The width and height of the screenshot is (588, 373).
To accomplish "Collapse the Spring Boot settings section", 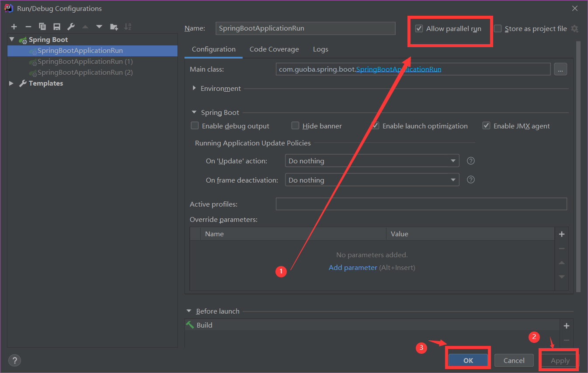I will pyautogui.click(x=195, y=112).
